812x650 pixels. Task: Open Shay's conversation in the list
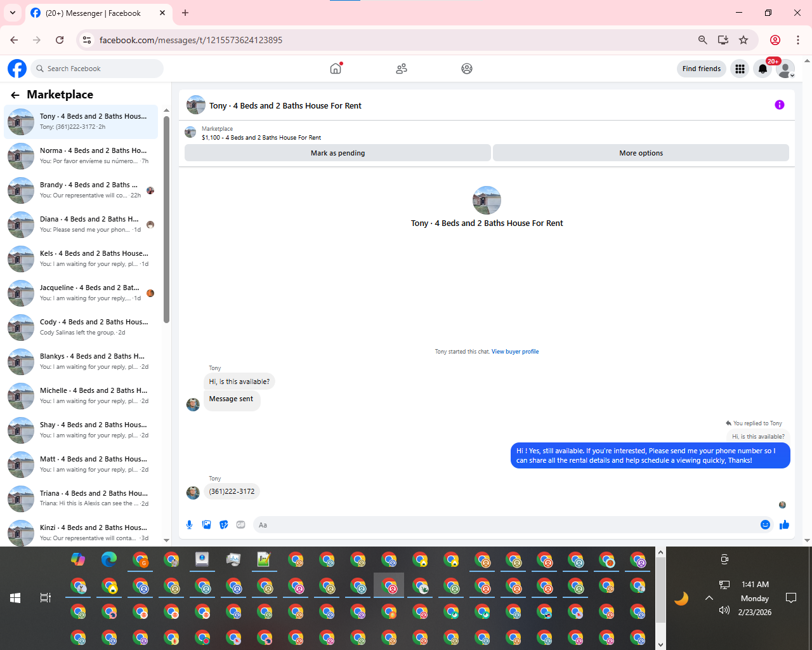81,430
